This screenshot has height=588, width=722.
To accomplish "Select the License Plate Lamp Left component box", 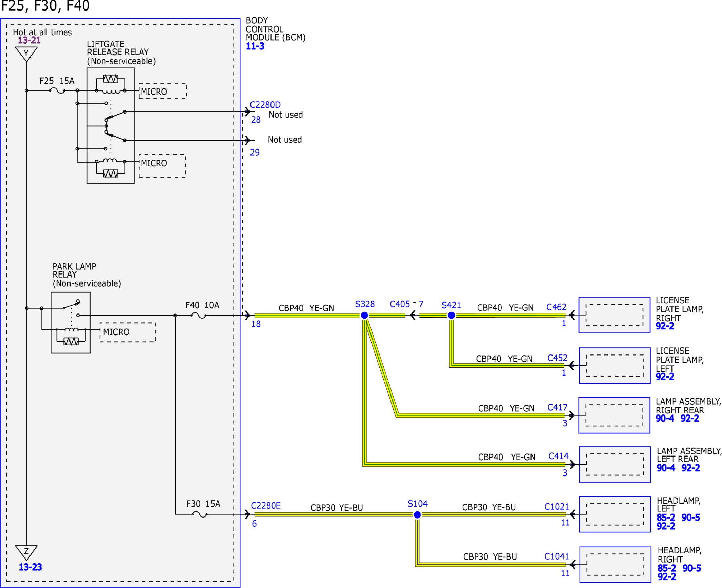I will point(615,366).
